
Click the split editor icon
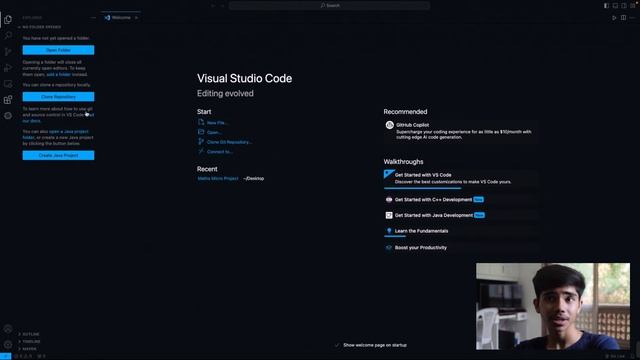pos(623,18)
